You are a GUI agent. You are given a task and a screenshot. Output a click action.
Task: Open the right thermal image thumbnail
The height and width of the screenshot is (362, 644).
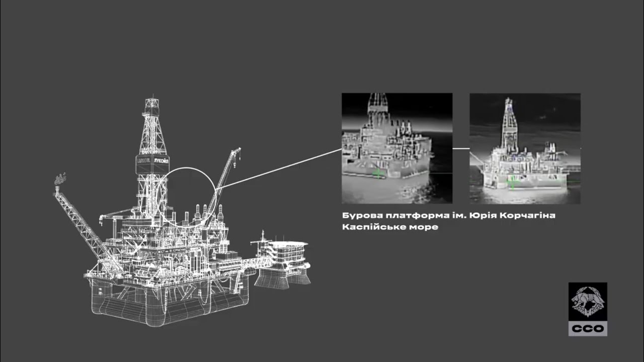525,148
